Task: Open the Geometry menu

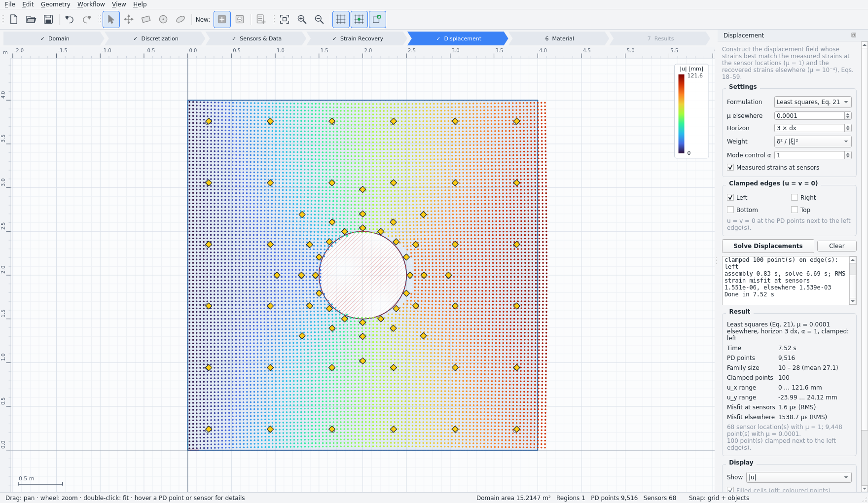Action: click(55, 4)
